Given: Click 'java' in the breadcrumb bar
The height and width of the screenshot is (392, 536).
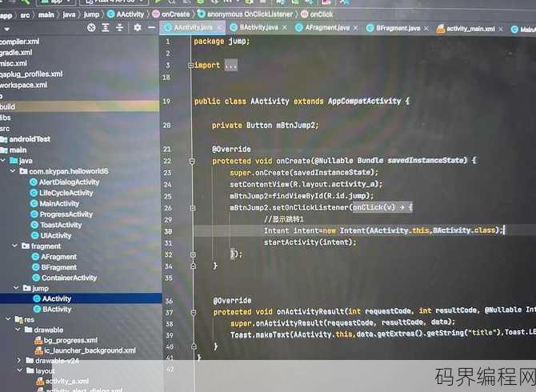Looking at the screenshot, I should 69,14.
